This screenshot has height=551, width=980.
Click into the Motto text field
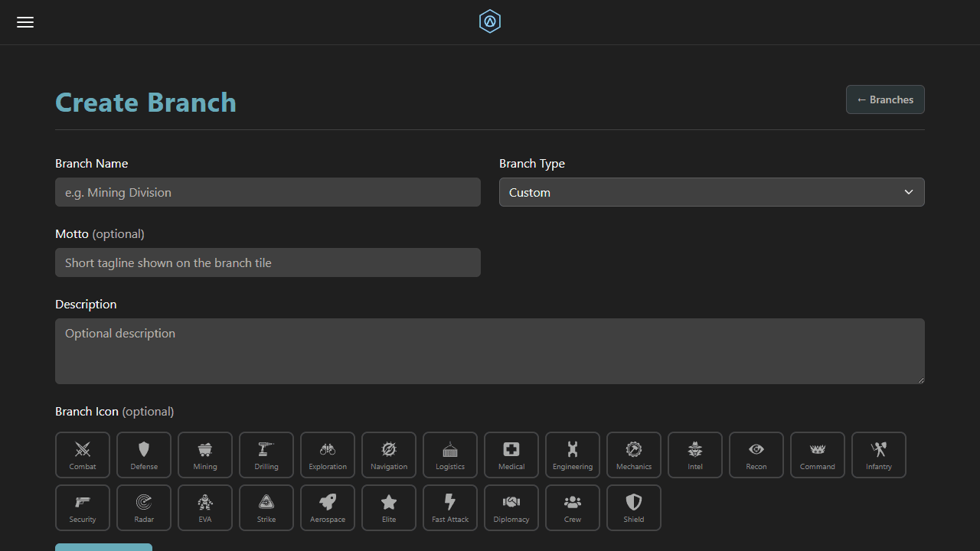tap(268, 262)
